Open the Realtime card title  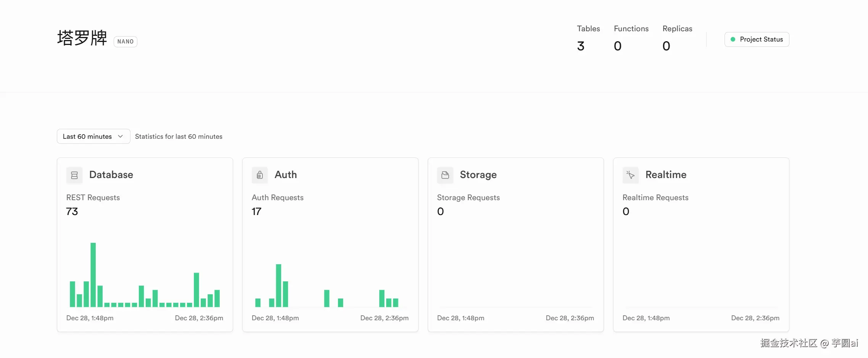[x=666, y=175]
